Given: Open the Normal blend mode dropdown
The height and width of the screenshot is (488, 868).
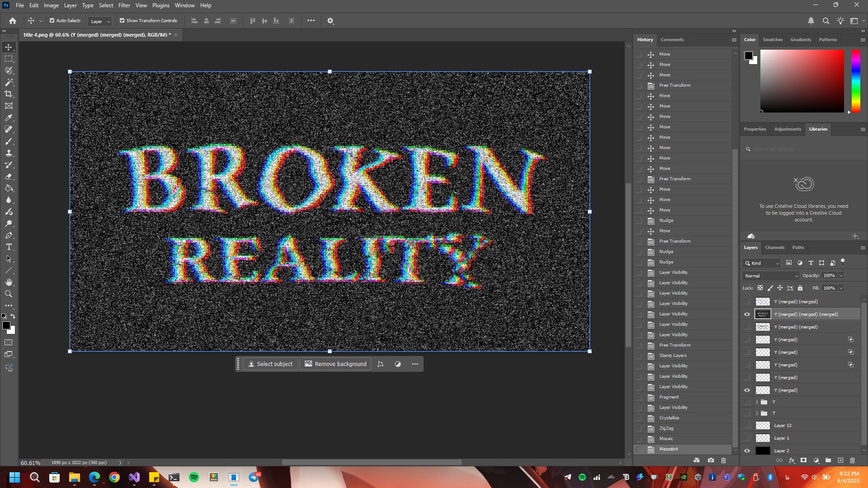Looking at the screenshot, I should coord(771,276).
